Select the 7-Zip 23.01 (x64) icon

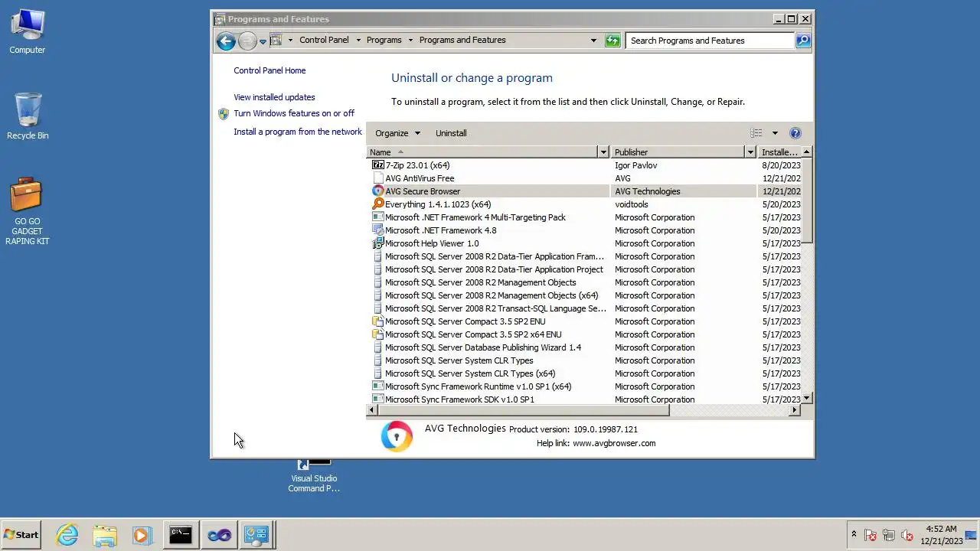[x=377, y=165]
